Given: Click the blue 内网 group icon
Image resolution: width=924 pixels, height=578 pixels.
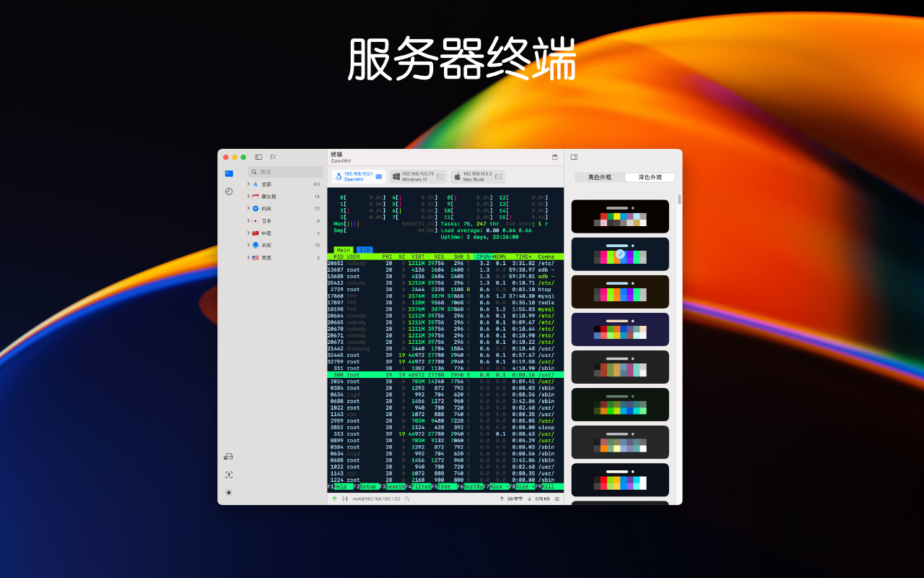Looking at the screenshot, I should (x=256, y=209).
